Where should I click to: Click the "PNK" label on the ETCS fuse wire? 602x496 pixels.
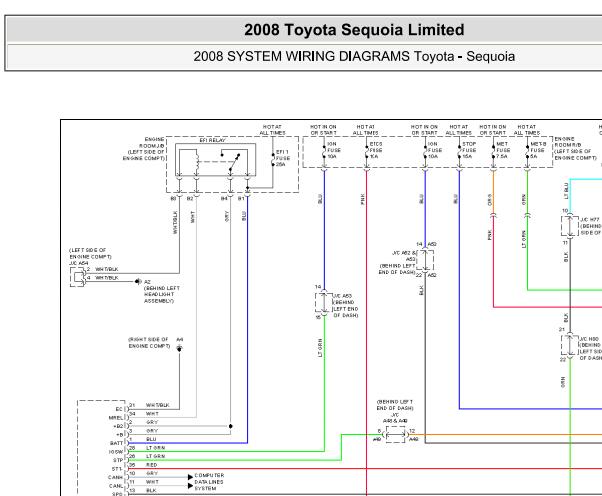[362, 199]
